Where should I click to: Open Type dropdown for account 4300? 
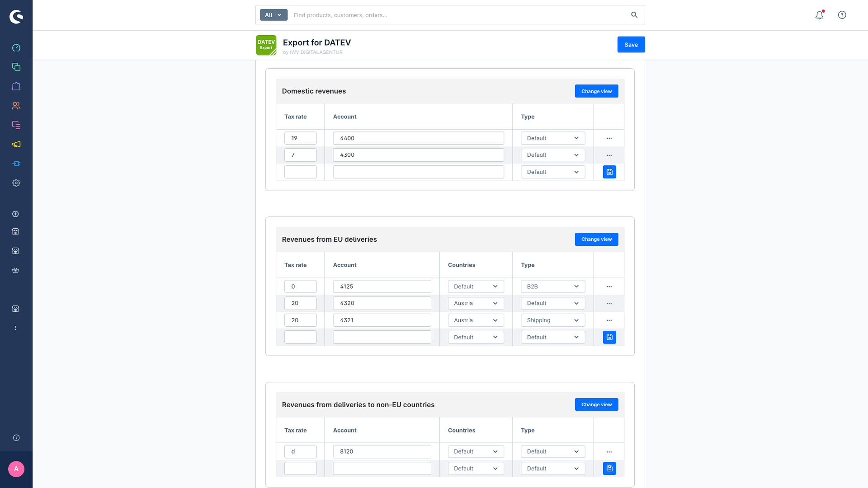pos(553,155)
